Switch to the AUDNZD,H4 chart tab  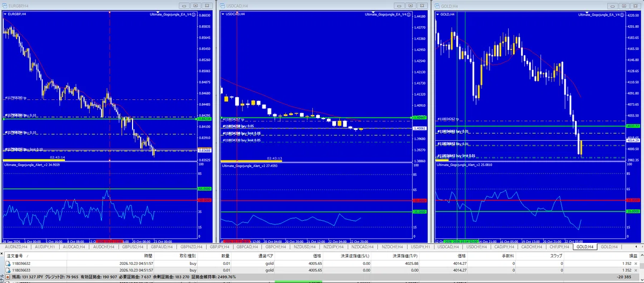click(x=16, y=246)
